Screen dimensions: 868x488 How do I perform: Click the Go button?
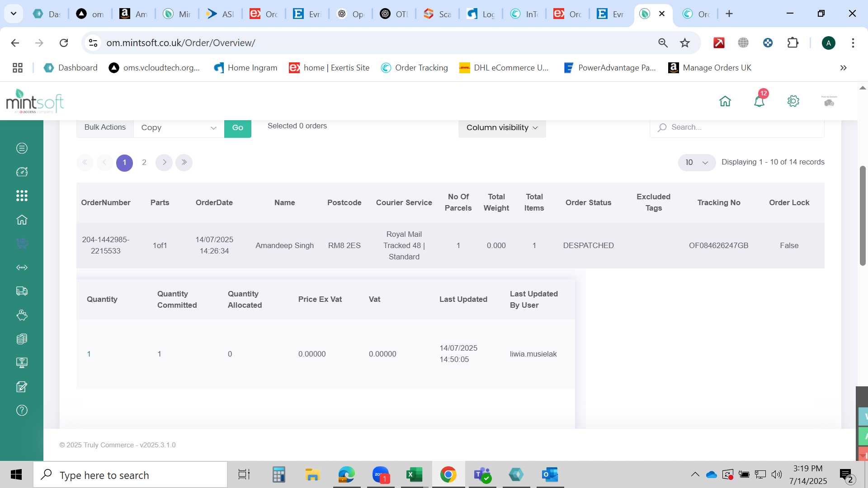coord(238,128)
